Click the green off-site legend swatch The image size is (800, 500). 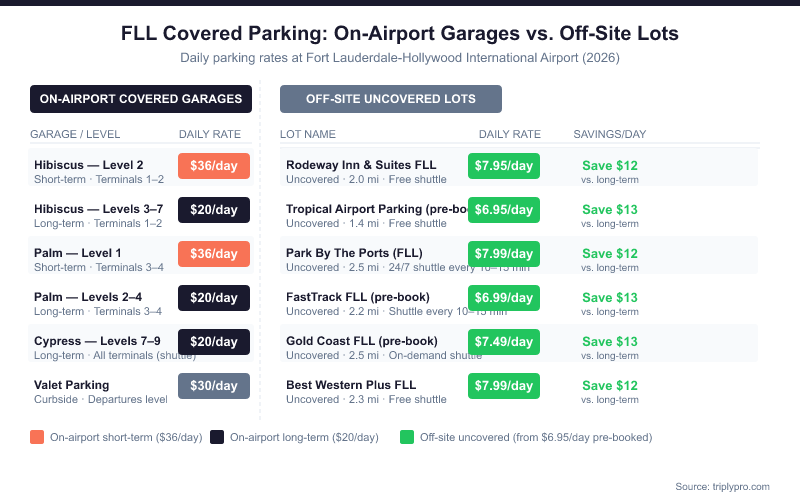point(406,437)
